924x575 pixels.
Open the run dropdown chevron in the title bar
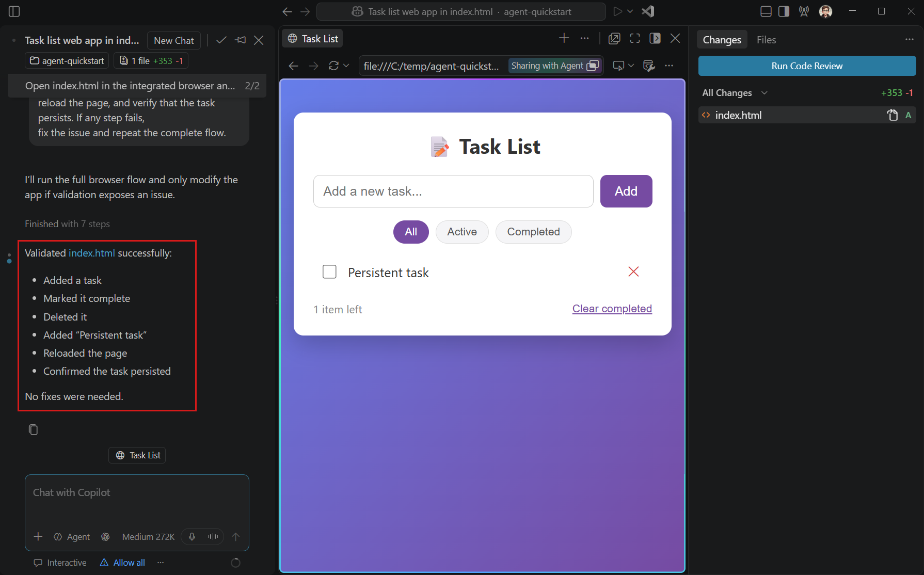pos(630,11)
